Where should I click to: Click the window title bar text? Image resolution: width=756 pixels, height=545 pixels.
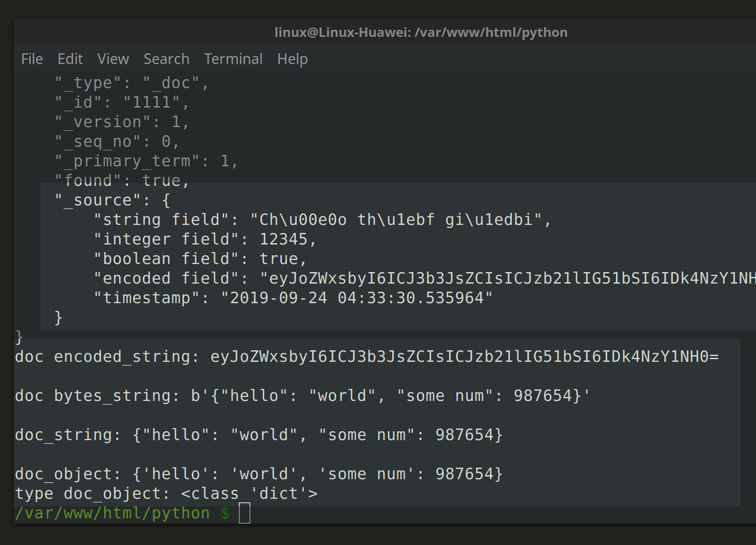[x=421, y=32]
